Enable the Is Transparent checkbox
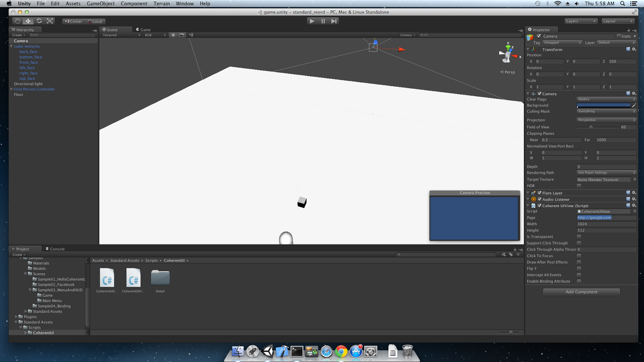Viewport: 644px width, 362px height. pos(579,237)
